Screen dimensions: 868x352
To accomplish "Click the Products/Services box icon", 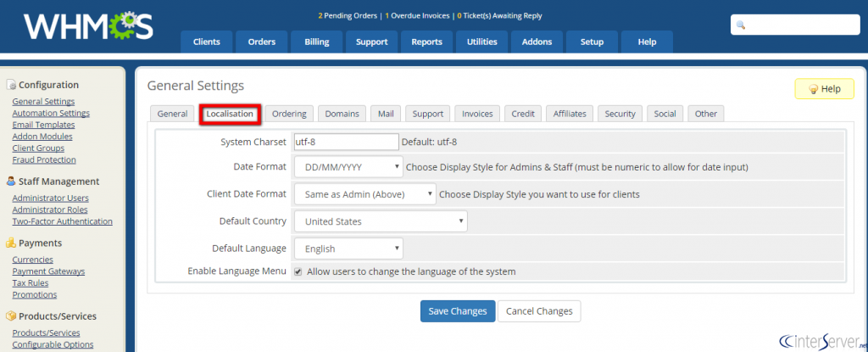I will [11, 316].
